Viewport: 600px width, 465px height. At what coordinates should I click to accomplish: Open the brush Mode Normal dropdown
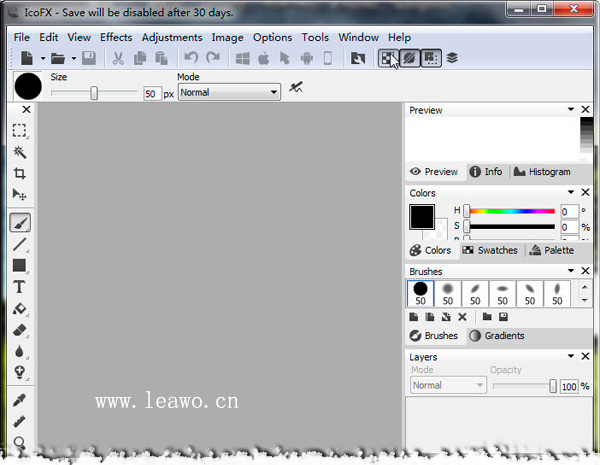click(229, 92)
